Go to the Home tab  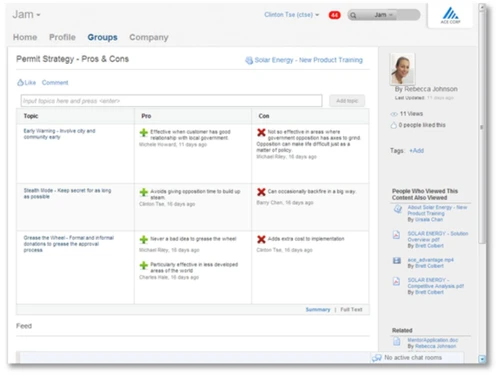pyautogui.click(x=25, y=37)
